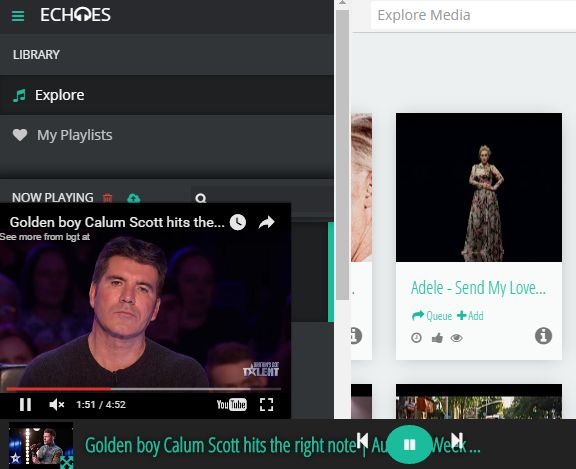Enter fullscreen in the YouTube player
576x469 pixels.
[x=266, y=404]
